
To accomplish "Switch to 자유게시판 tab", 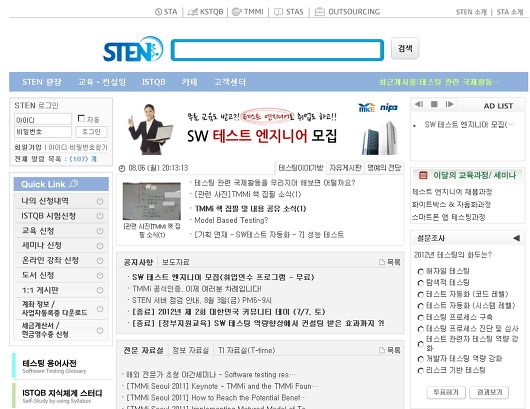I will [345, 168].
